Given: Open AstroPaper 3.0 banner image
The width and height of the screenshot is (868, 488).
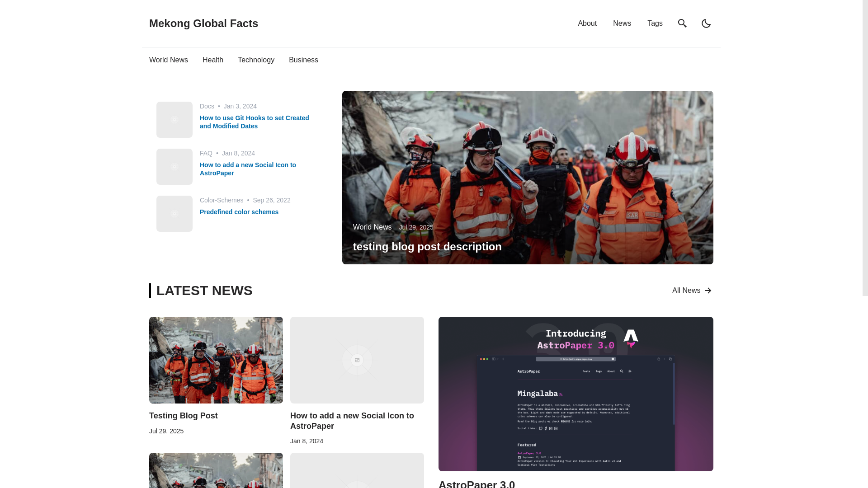Looking at the screenshot, I should tap(576, 394).
